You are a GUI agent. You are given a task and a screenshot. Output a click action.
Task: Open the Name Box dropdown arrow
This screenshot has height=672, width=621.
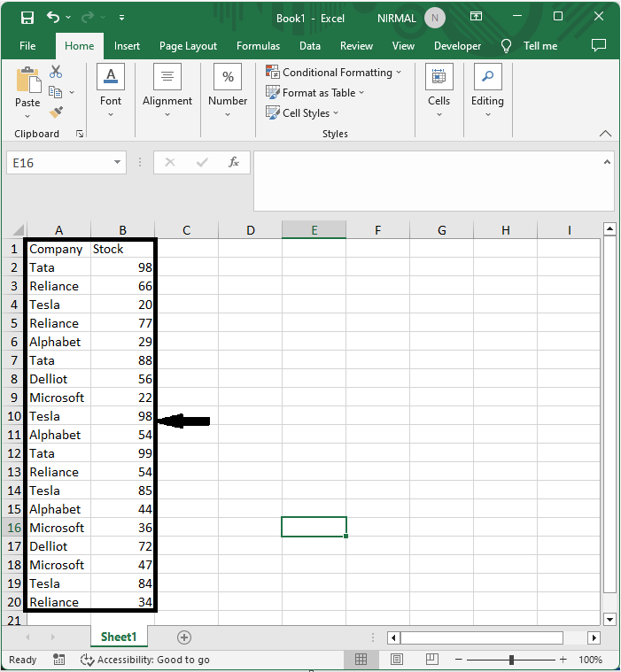[117, 162]
